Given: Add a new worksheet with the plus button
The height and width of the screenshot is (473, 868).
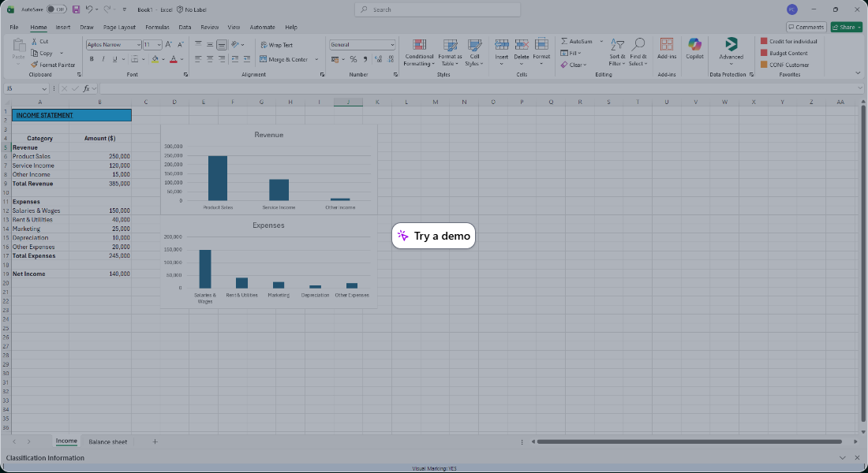Looking at the screenshot, I should (155, 441).
